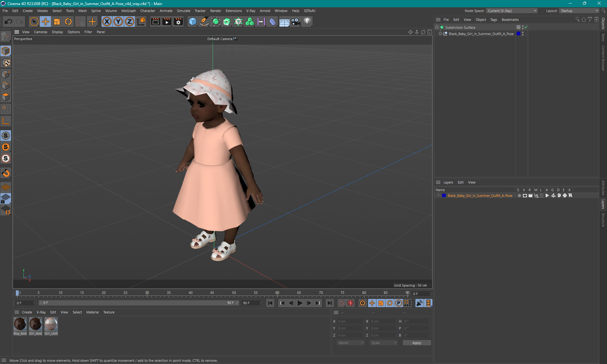The height and width of the screenshot is (364, 607).
Task: Open the Layout Startup dropdown
Action: pos(579,11)
